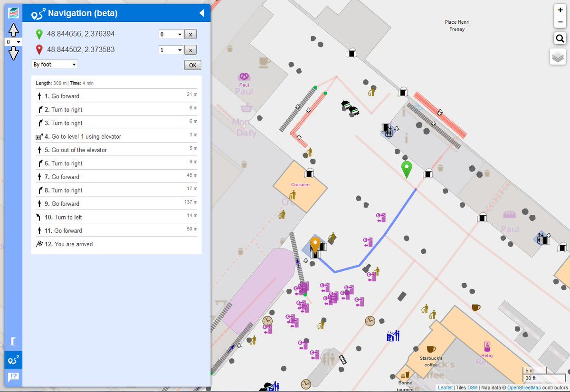The width and height of the screenshot is (570, 392).
Task: Select step 1. Go forward (21 m)
Action: click(x=117, y=96)
